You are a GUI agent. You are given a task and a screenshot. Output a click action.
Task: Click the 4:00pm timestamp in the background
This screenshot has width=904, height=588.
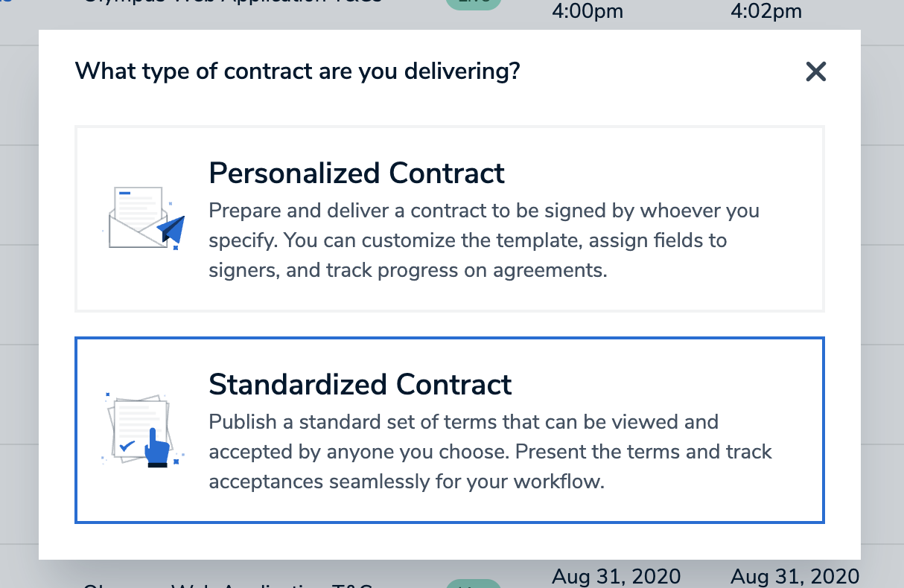point(588,11)
